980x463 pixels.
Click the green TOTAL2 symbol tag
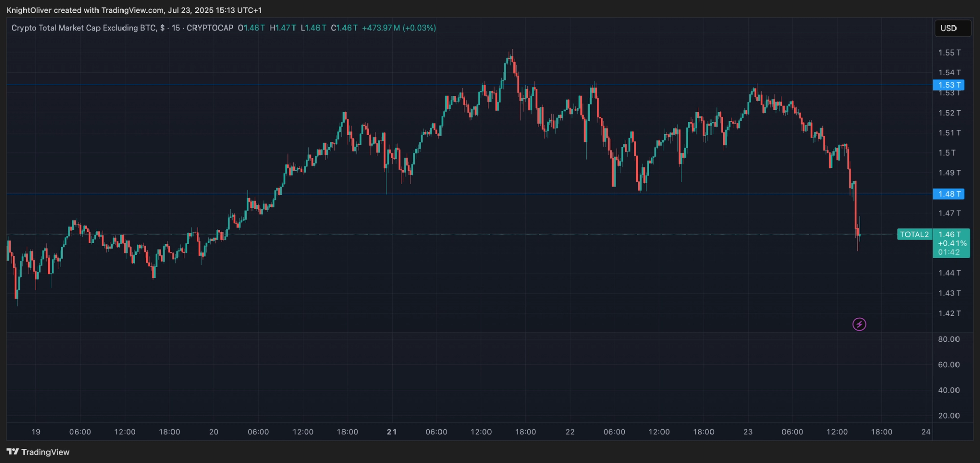tap(914, 235)
